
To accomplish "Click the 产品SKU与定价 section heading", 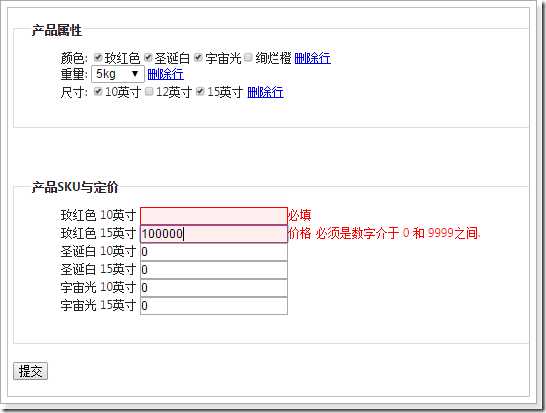I will (75, 187).
